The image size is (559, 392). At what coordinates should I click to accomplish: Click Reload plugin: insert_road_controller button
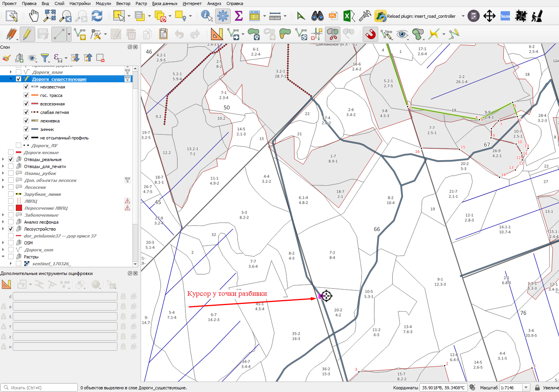pyautogui.click(x=416, y=16)
